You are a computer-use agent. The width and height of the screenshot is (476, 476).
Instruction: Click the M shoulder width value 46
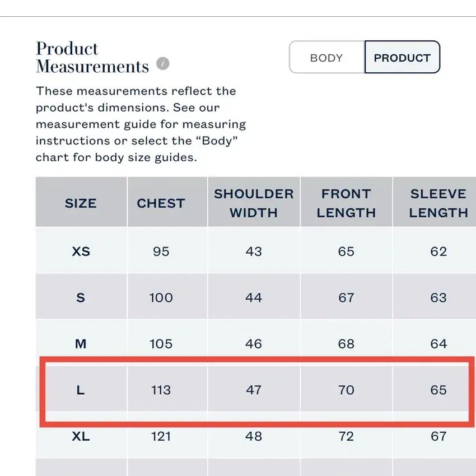tap(254, 344)
